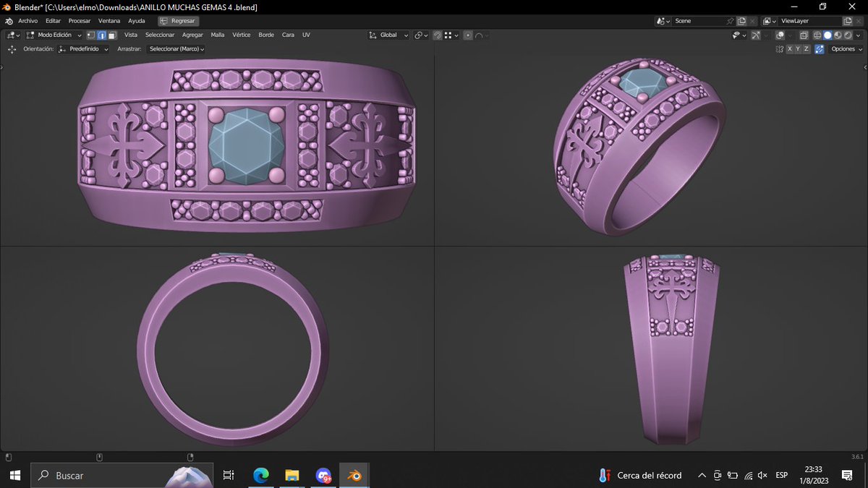868x488 pixels.
Task: Switch to solid viewport shading
Action: (x=827, y=35)
